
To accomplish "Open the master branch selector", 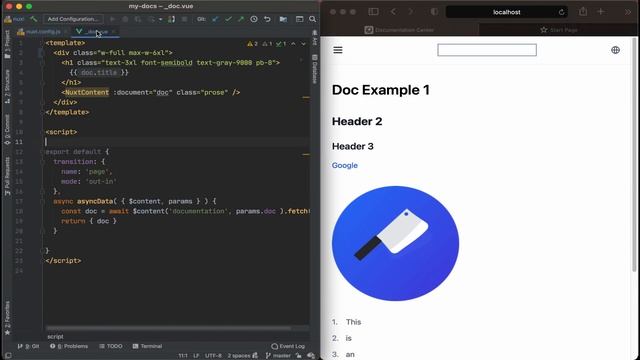I will click(278, 356).
